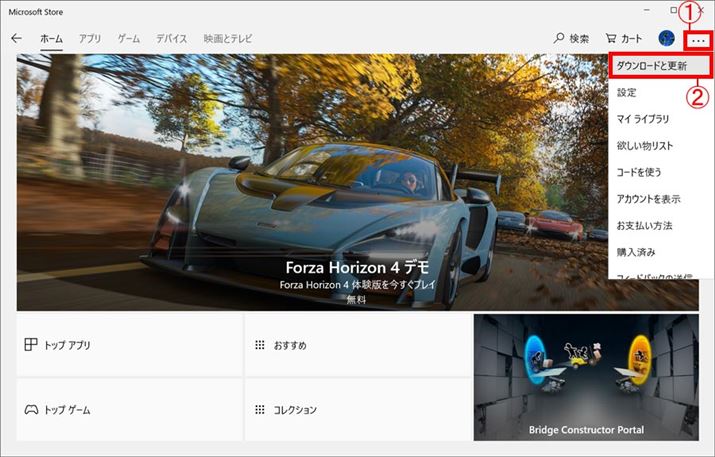Switch to the アプリ tab
The height and width of the screenshot is (457, 715).
tap(90, 39)
